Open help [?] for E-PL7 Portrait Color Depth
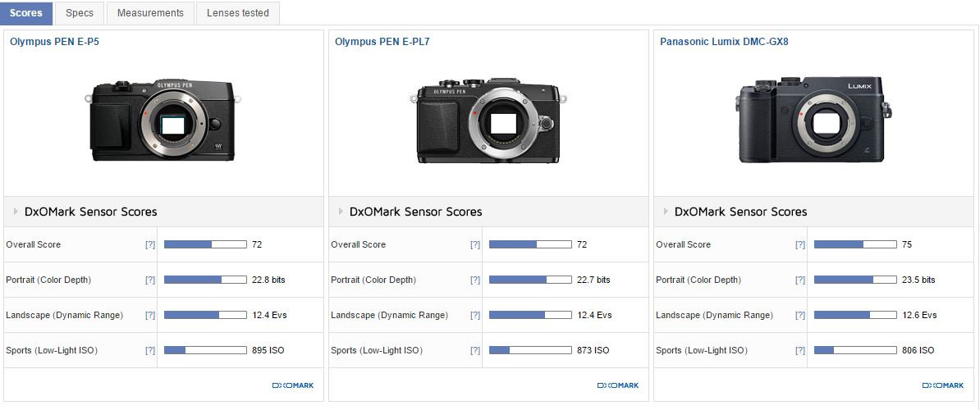This screenshot has width=980, height=410. (475, 280)
